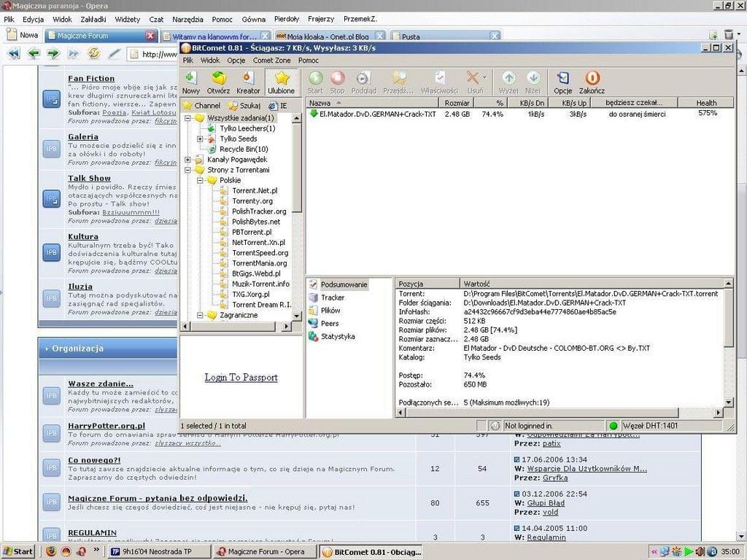Click Opera's fast forward navigation icon
The image size is (747, 560).
coord(74,53)
